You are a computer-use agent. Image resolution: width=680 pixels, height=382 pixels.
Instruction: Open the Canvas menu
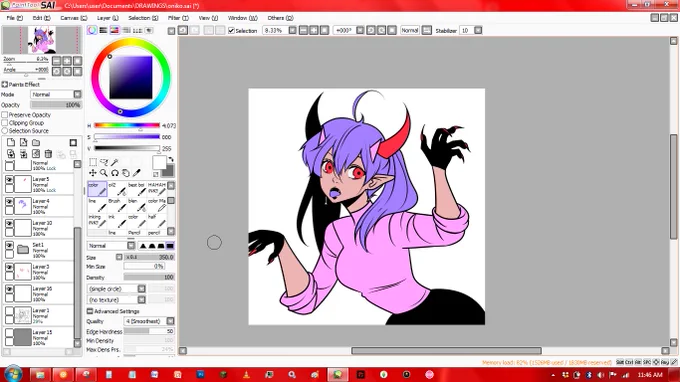[x=73, y=18]
